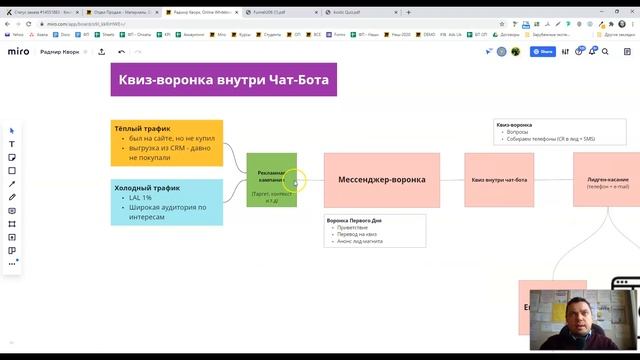
Task: Open the Chrome profile avatar
Action: coord(622,24)
